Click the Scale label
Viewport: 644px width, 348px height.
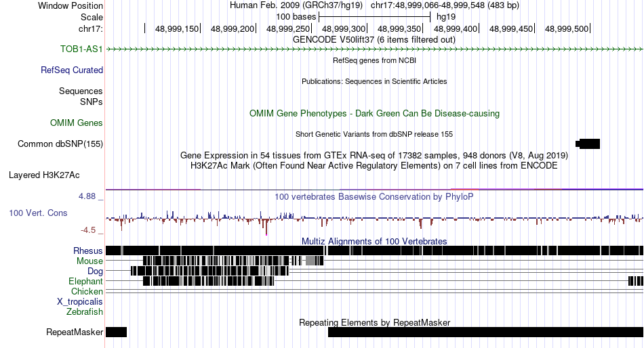[92, 17]
